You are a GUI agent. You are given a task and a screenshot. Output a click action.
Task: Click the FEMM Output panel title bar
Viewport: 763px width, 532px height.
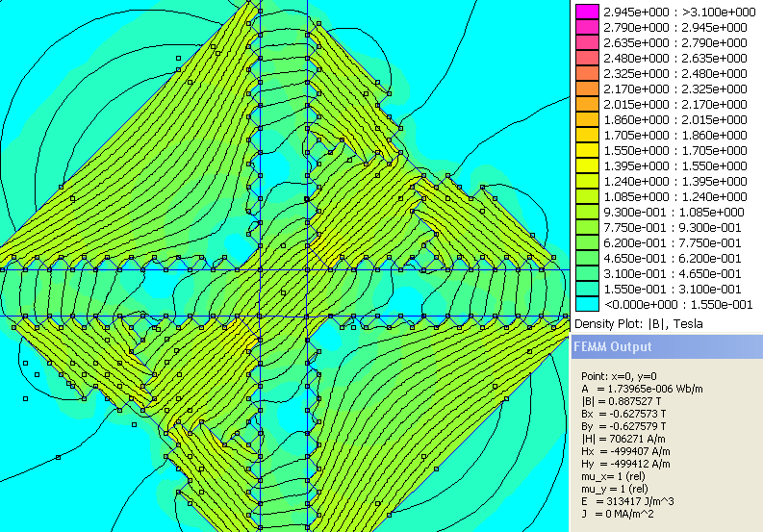click(667, 346)
